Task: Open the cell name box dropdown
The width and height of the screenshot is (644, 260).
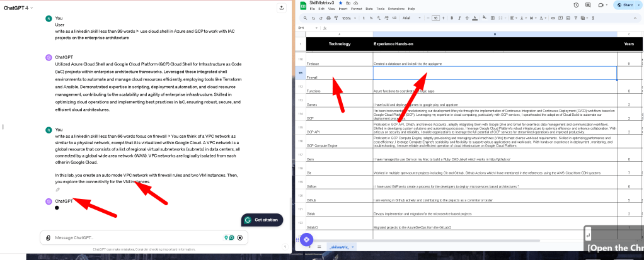Action: (x=318, y=28)
